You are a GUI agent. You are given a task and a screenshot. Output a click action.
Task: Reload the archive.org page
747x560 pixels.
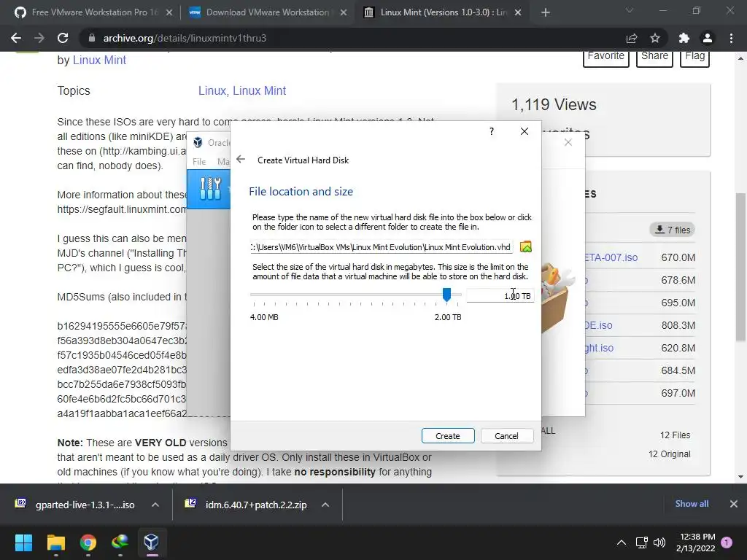click(63, 38)
